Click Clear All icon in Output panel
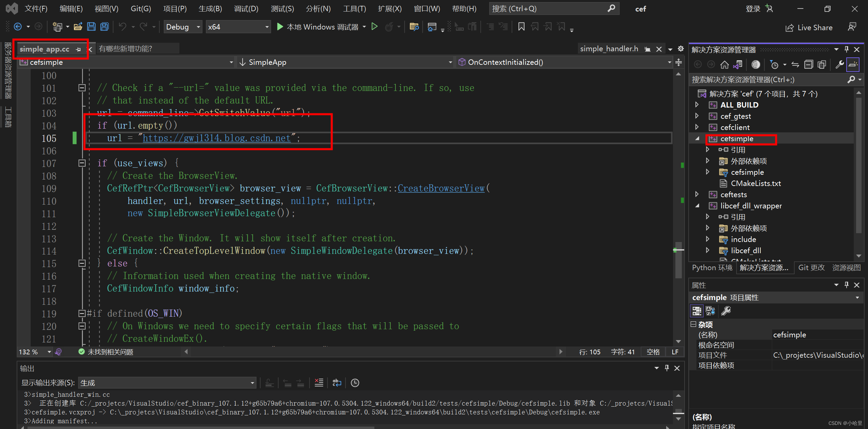Image resolution: width=868 pixels, height=429 pixels. click(x=319, y=383)
